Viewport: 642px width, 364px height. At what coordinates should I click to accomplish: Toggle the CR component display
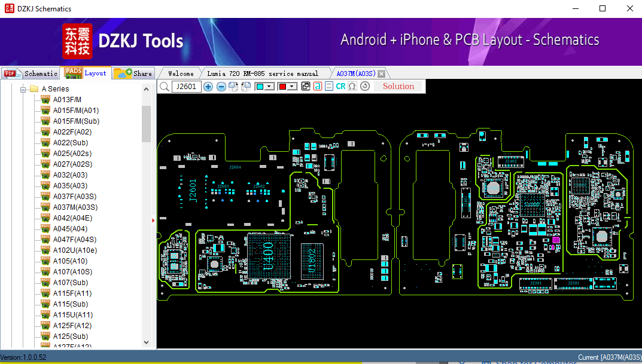pyautogui.click(x=339, y=86)
